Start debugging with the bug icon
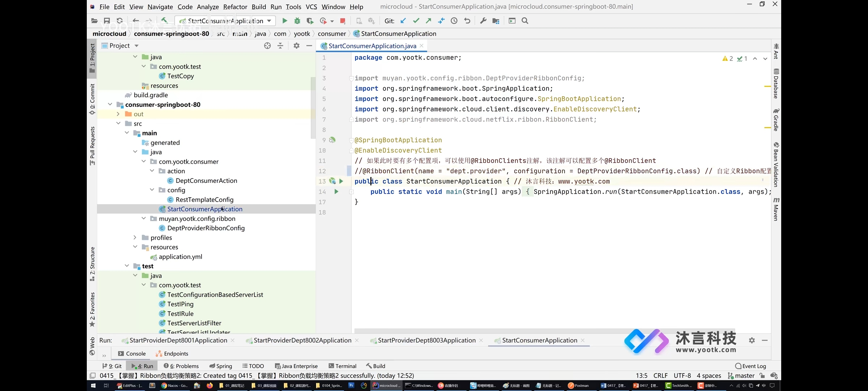868x391 pixels. [297, 21]
